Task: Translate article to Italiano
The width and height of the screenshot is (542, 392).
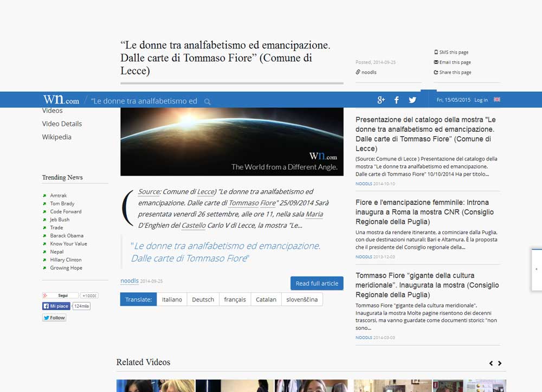Action: [172, 299]
